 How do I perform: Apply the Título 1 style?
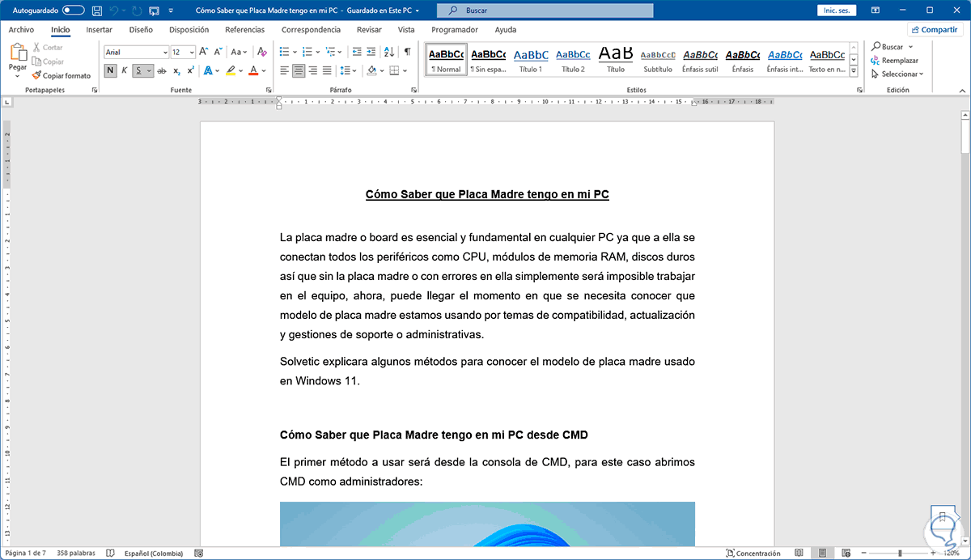[x=531, y=60]
